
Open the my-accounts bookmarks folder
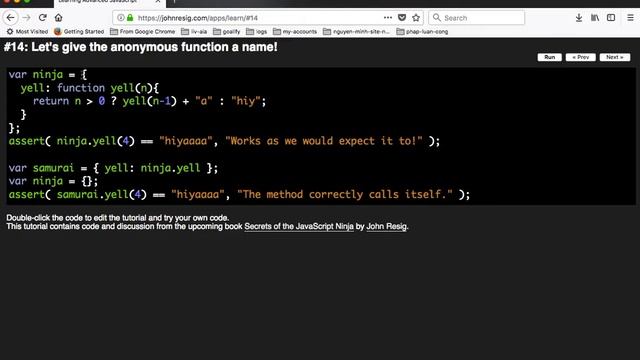coord(295,31)
